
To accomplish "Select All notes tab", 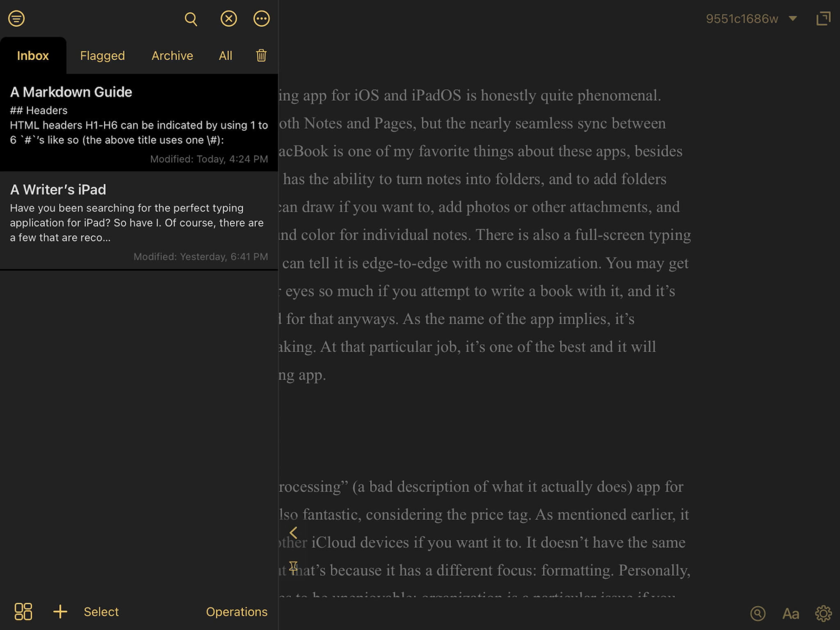I will [x=226, y=56].
